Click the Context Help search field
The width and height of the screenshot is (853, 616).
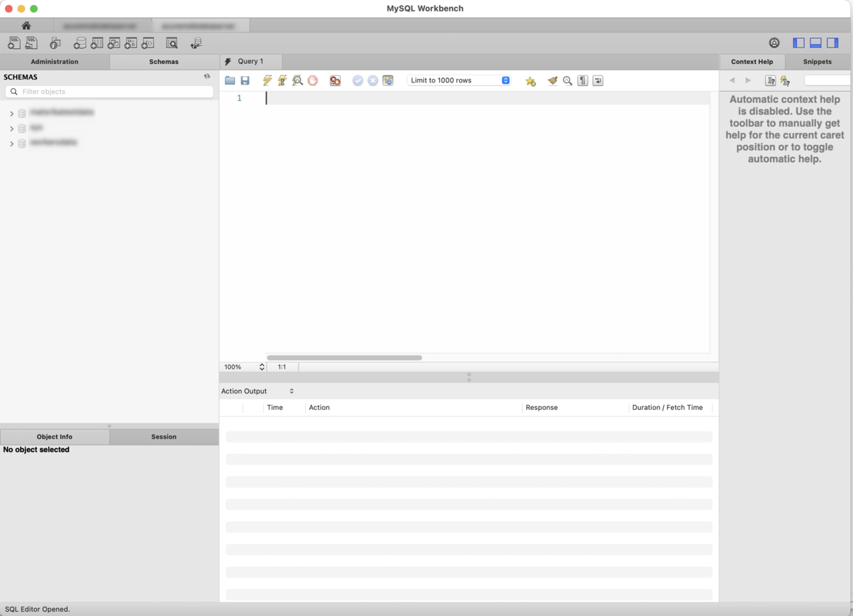pyautogui.click(x=827, y=80)
